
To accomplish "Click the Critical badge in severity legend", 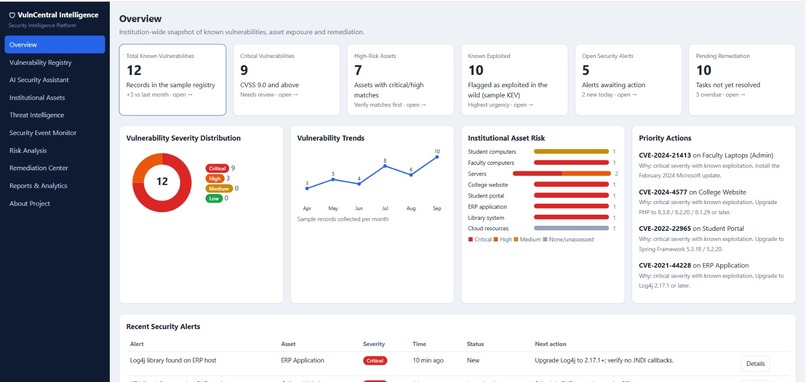I will [x=217, y=168].
